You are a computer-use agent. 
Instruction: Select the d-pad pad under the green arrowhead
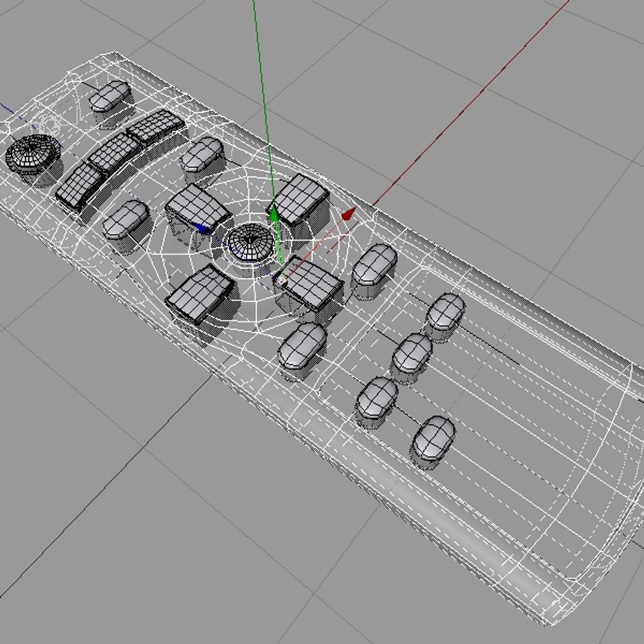click(300, 199)
